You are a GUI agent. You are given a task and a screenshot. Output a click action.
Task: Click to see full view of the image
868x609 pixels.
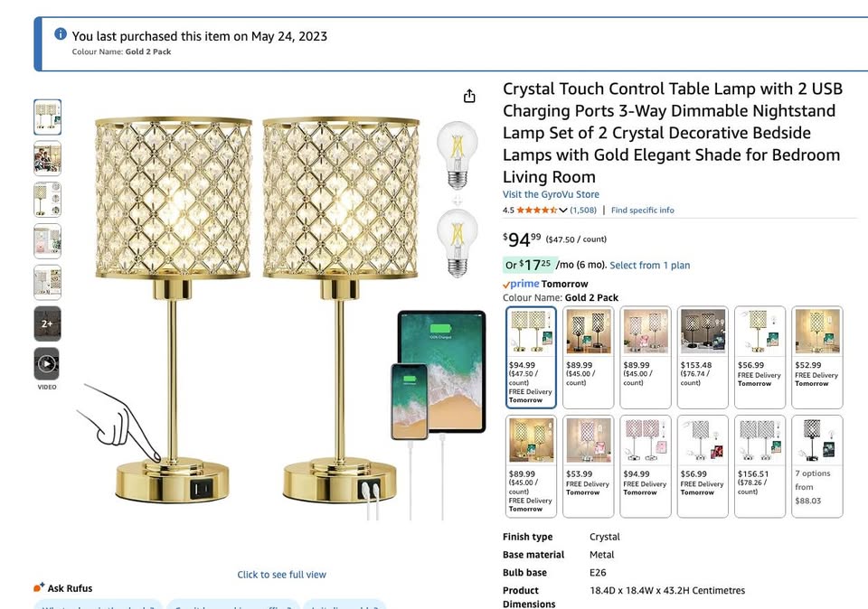pos(282,575)
